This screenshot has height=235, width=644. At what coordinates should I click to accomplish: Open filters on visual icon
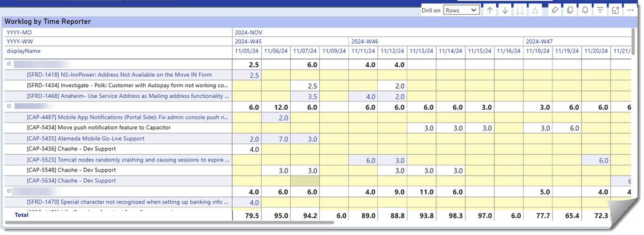(600, 10)
